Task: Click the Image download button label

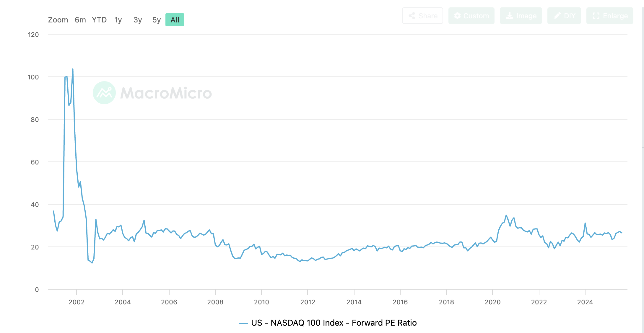Action: point(526,16)
